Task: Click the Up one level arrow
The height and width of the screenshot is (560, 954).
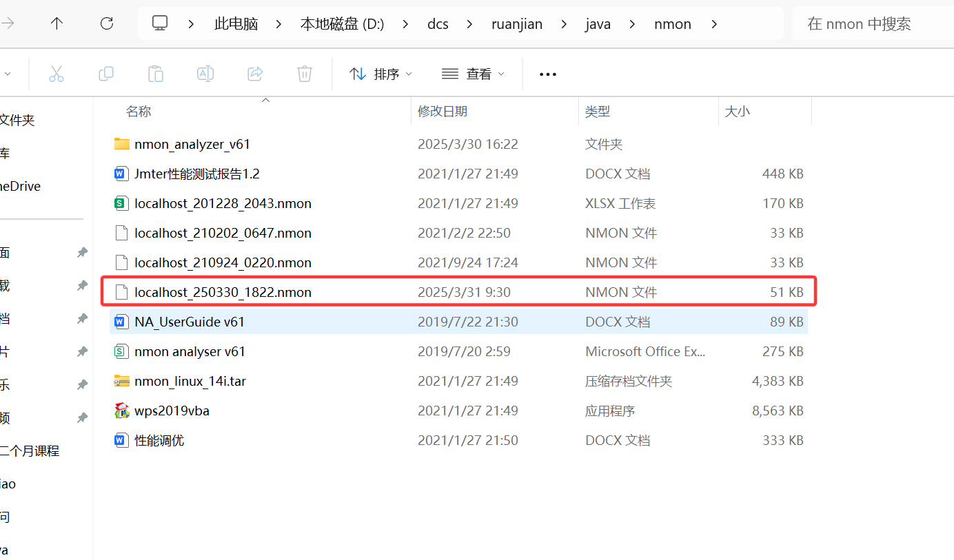Action: click(x=57, y=23)
